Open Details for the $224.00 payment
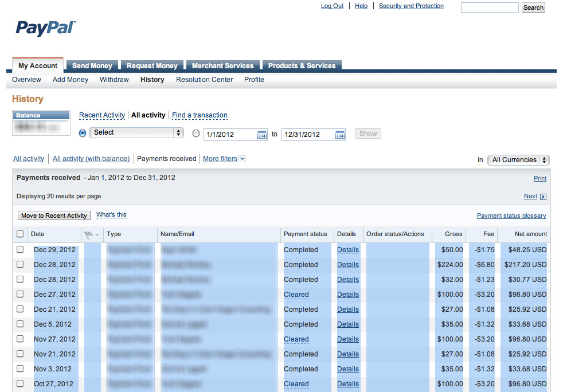This screenshot has width=563, height=392. tap(348, 265)
